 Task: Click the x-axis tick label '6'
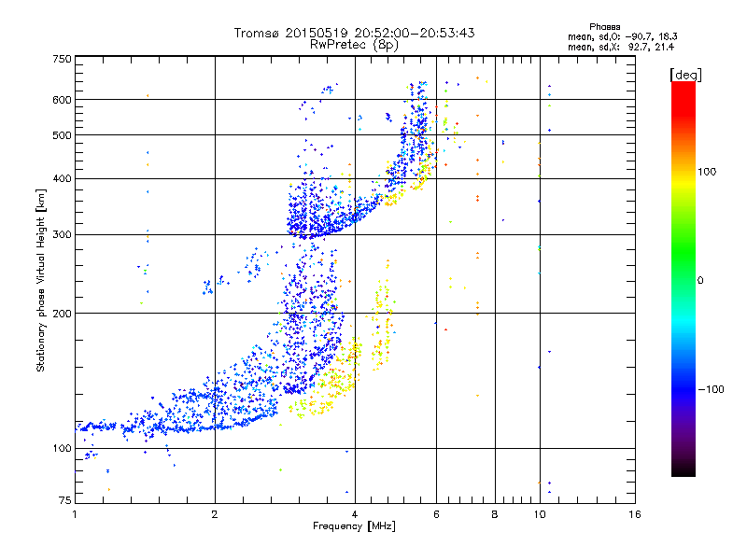[x=436, y=514]
